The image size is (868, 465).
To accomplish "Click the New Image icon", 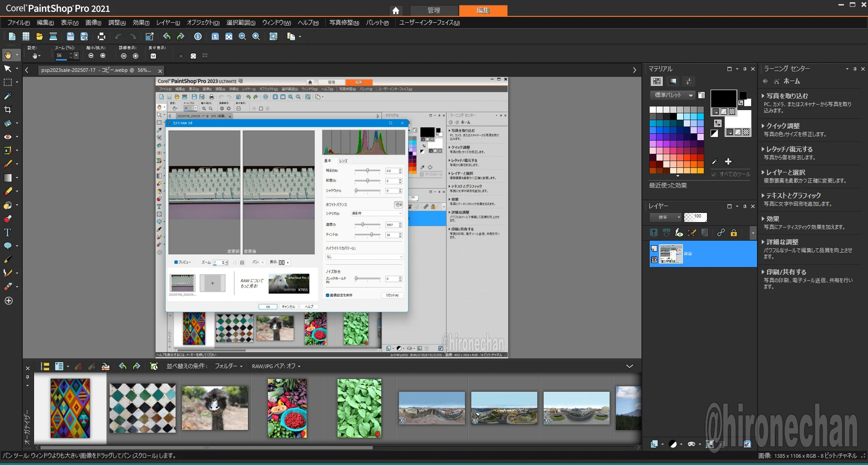I will click(12, 36).
